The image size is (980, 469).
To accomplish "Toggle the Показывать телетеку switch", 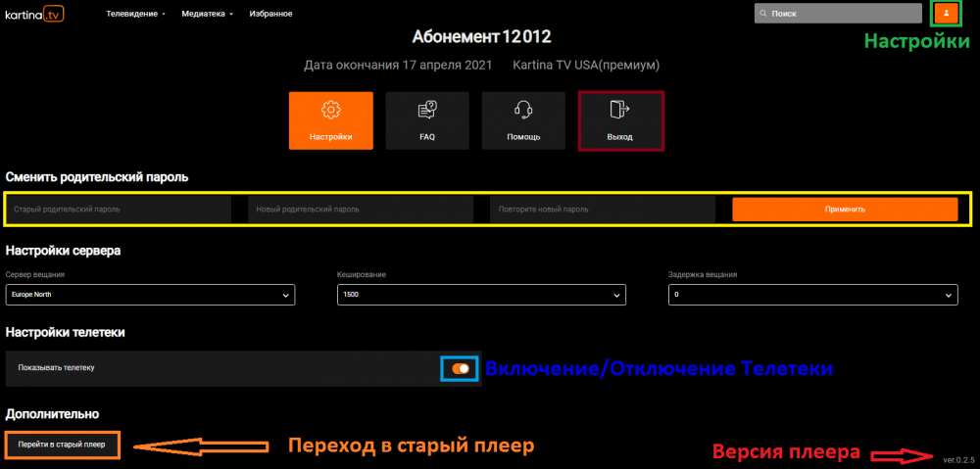I will pyautogui.click(x=461, y=368).
